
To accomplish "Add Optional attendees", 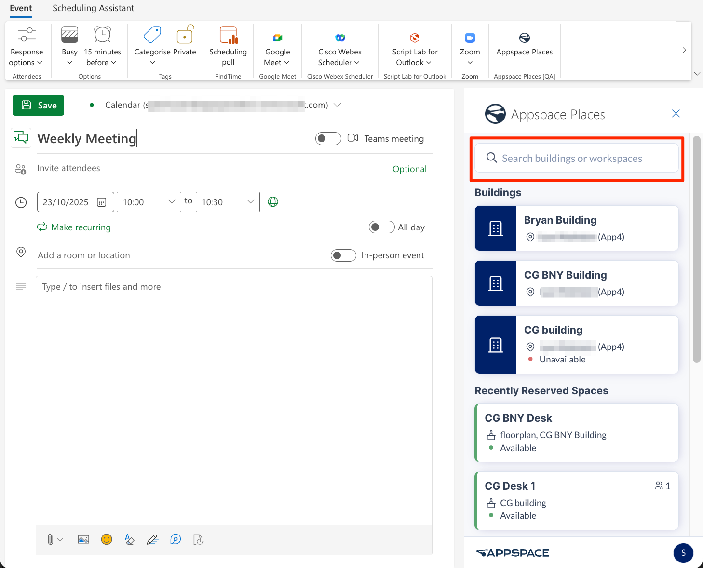I will point(409,169).
